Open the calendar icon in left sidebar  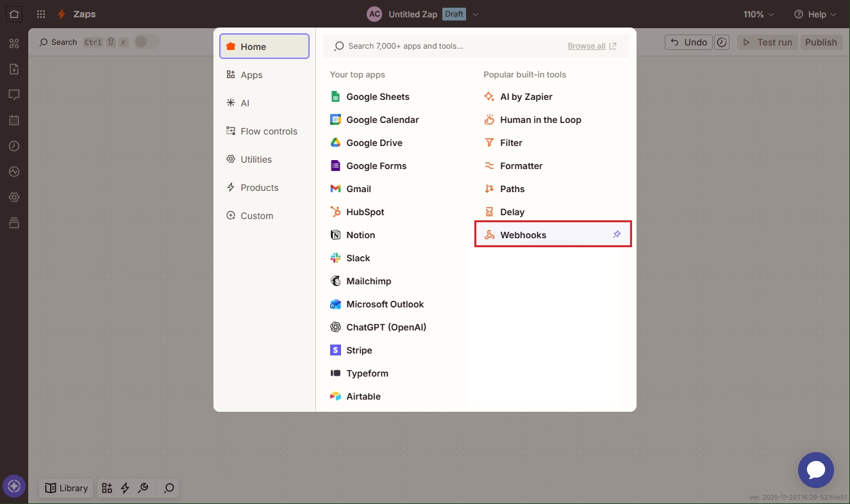point(14,120)
